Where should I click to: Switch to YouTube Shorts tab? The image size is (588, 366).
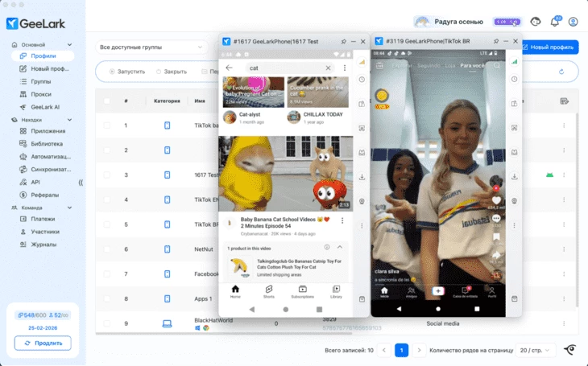pos(269,291)
